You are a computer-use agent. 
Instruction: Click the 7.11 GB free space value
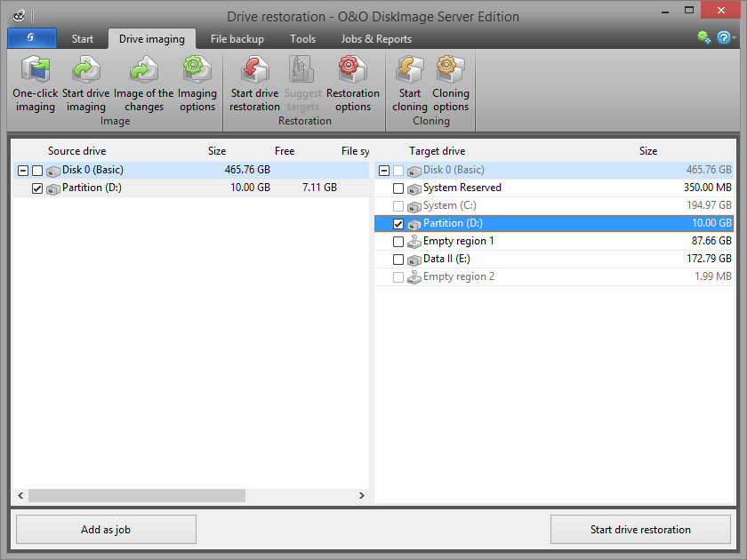[319, 188]
